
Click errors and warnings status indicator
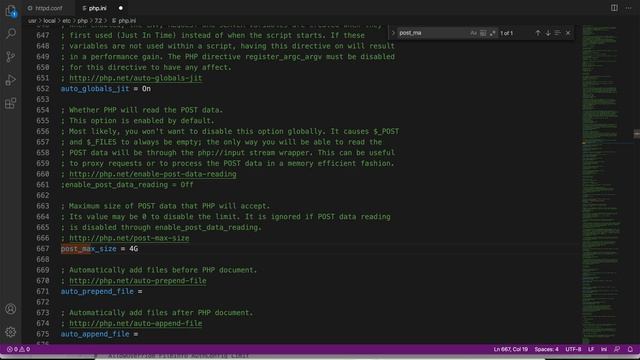[18, 349]
